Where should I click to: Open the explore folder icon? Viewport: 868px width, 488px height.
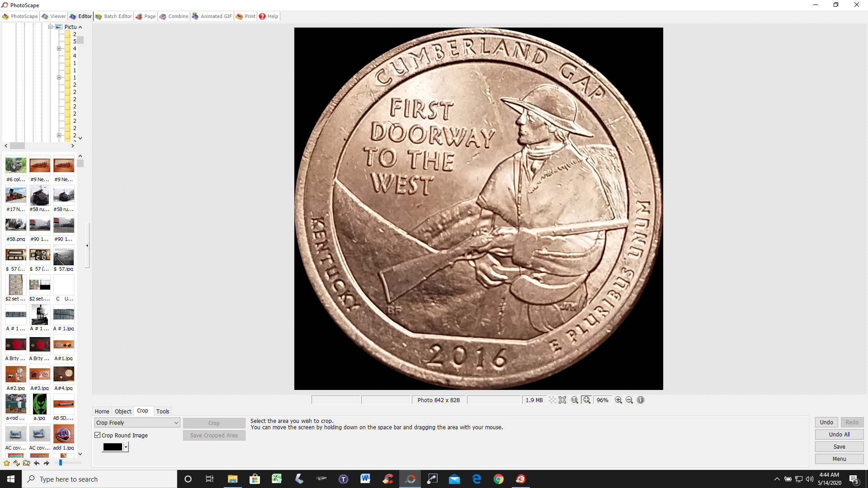27,463
